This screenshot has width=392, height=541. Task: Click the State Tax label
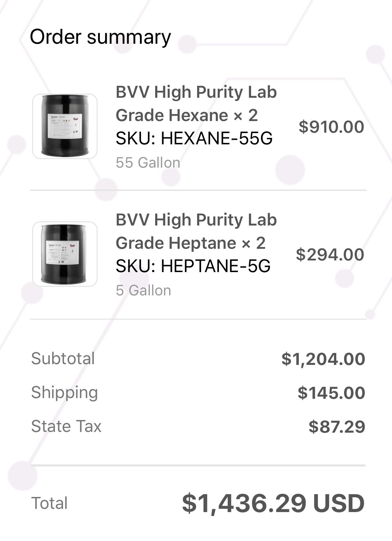click(x=66, y=426)
